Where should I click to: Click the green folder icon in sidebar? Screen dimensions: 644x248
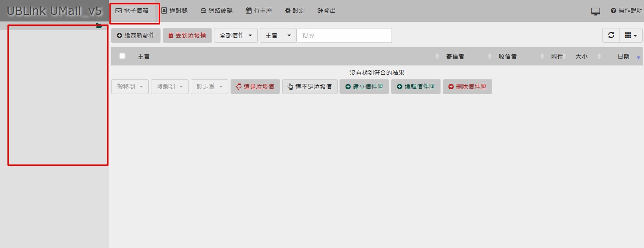click(99, 26)
